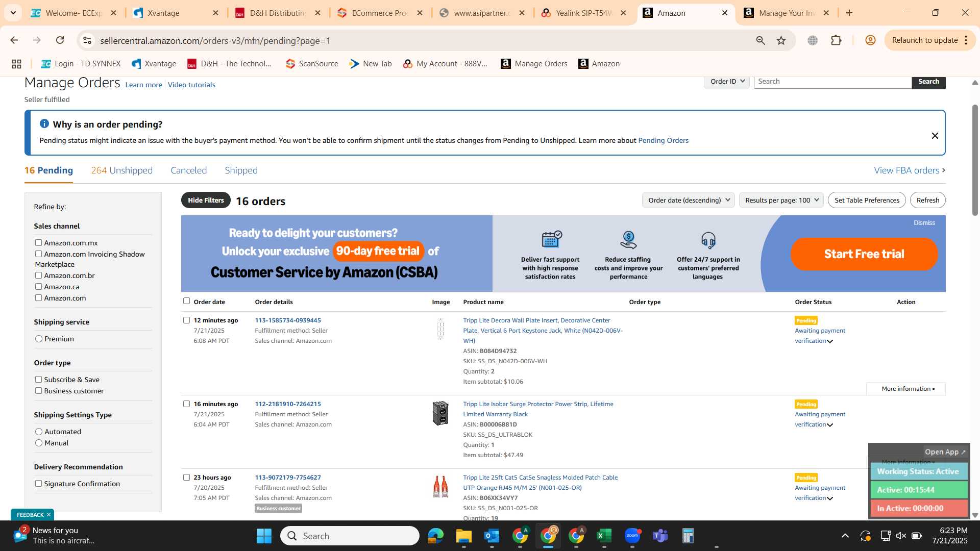This screenshot has height=551, width=980.
Task: Check the Subscribe & Save order type
Action: 38,380
